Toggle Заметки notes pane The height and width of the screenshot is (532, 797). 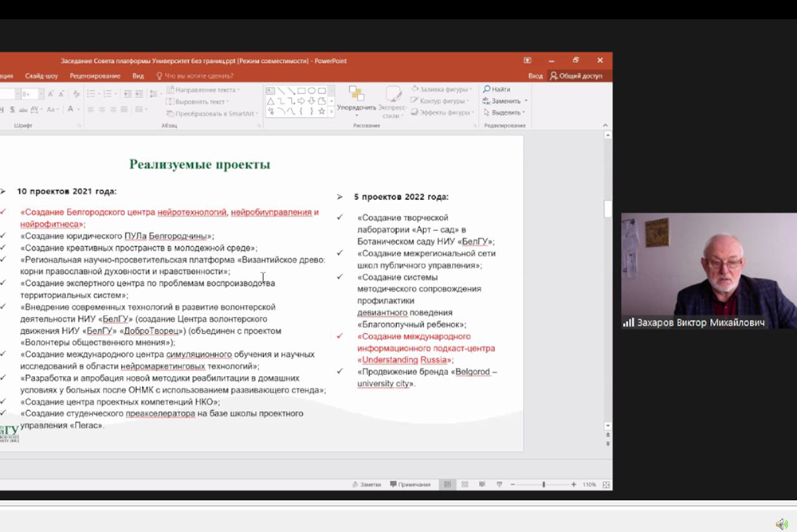(367, 484)
